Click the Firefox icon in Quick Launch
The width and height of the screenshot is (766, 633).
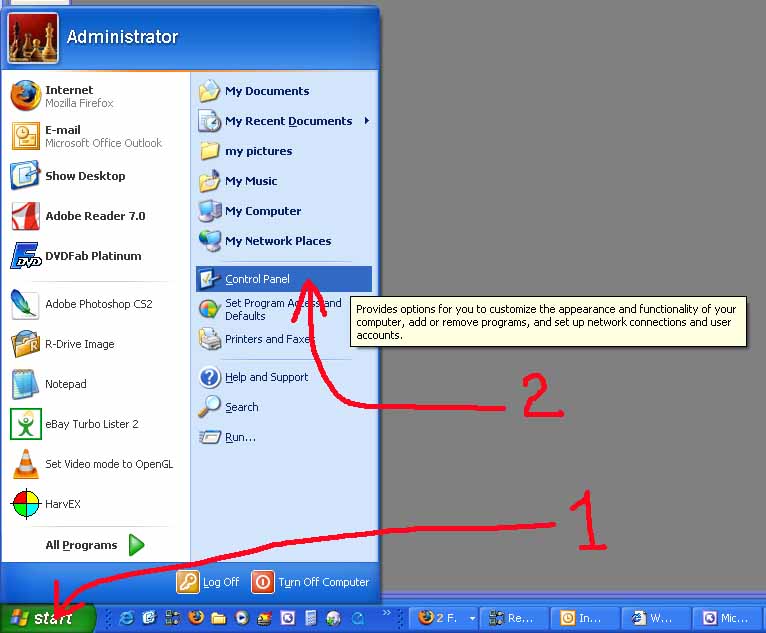coord(196,618)
